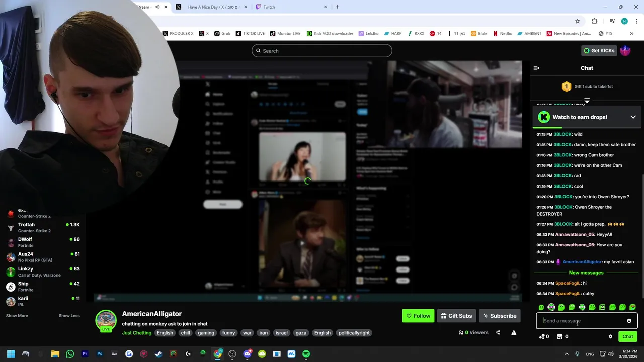The width and height of the screenshot is (644, 362).
Task: Switch to the Twitch tab
Action: pyautogui.click(x=291, y=7)
